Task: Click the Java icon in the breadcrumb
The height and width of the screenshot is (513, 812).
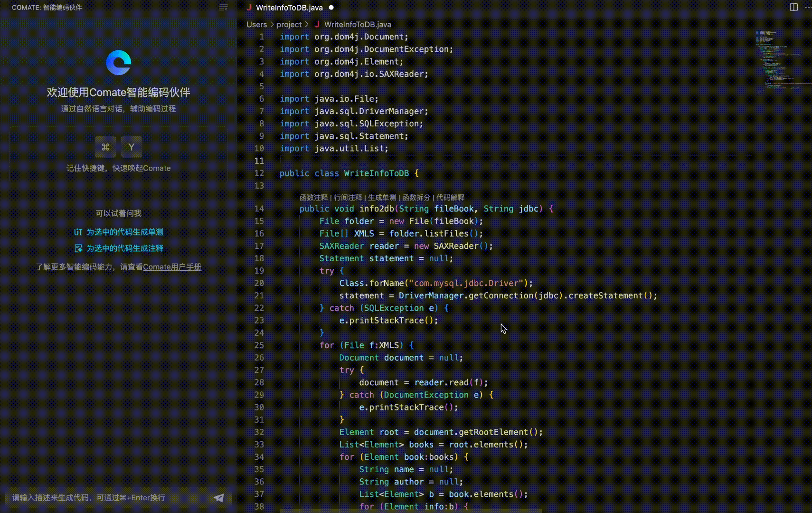Action: coord(317,24)
